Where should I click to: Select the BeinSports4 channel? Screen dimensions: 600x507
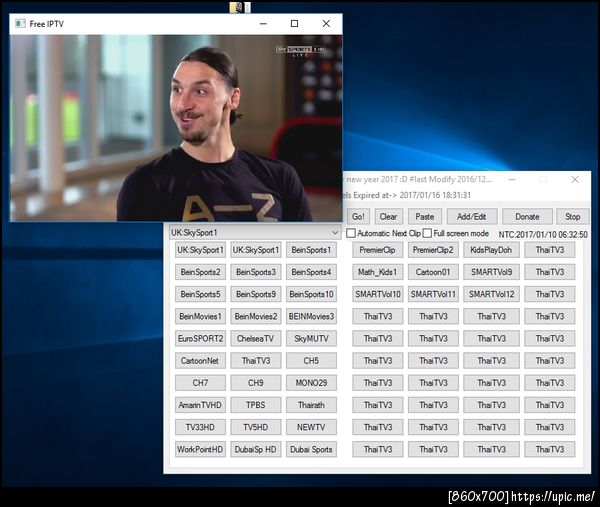click(311, 272)
